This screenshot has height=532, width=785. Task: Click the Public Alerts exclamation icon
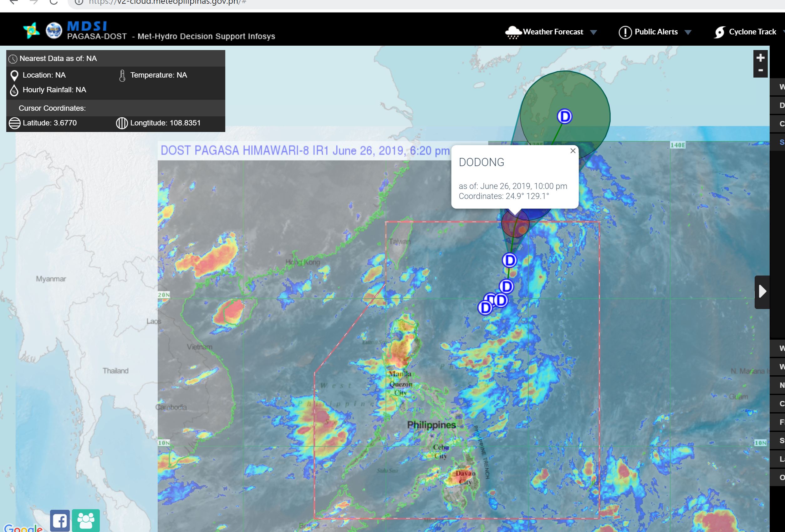[x=625, y=33]
